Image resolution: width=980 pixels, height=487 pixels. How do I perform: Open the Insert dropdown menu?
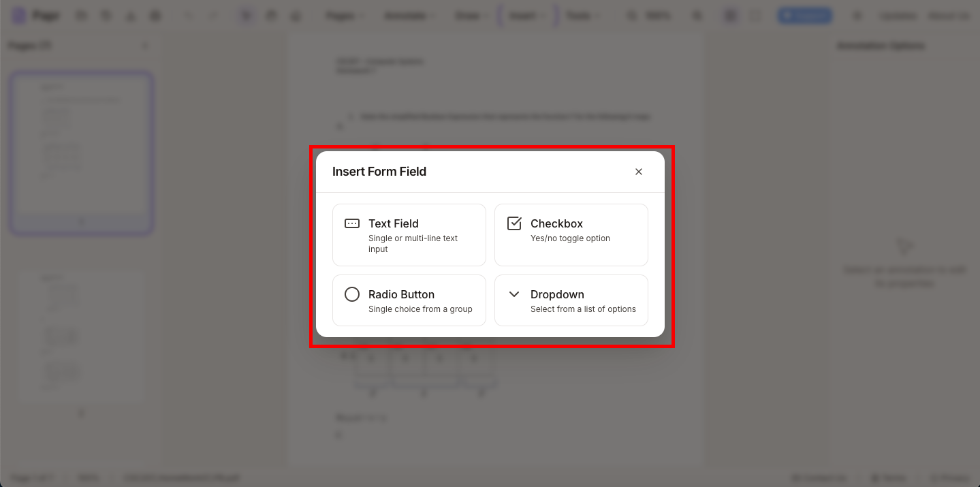(x=526, y=15)
